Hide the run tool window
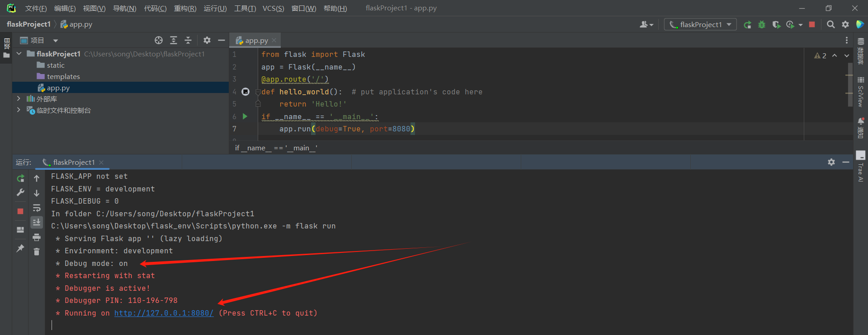868x335 pixels. 846,162
